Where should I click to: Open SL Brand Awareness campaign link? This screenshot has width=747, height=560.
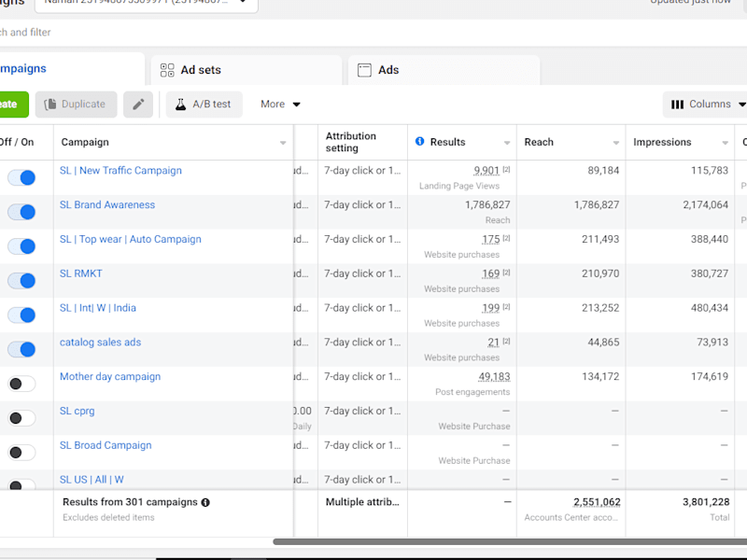(x=107, y=204)
